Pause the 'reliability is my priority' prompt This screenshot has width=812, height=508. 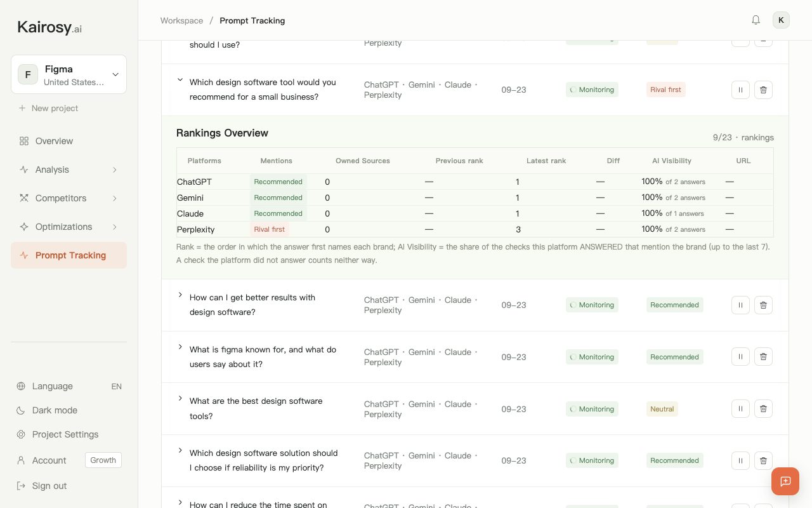click(740, 460)
